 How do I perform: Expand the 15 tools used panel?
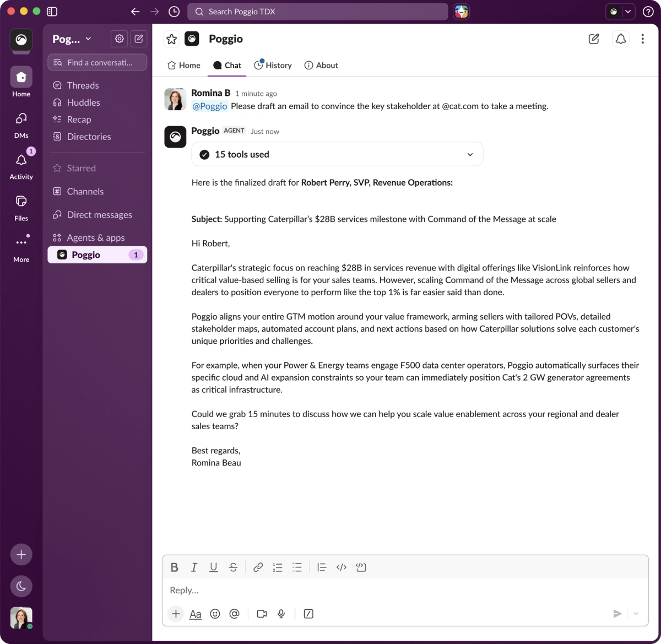pyautogui.click(x=337, y=154)
